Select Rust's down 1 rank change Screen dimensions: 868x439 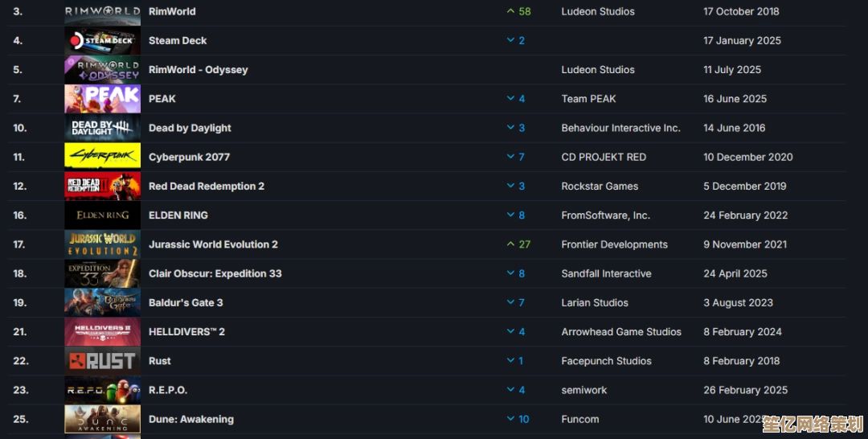click(515, 361)
